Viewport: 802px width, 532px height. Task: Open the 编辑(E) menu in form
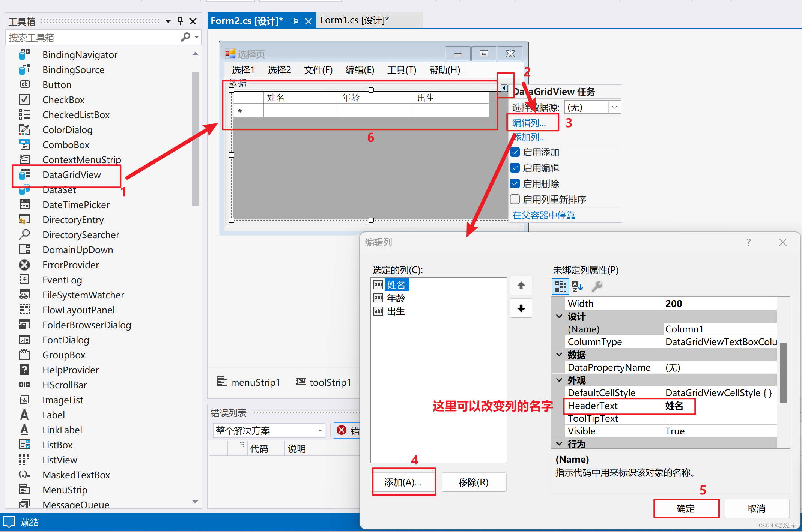[x=360, y=70]
